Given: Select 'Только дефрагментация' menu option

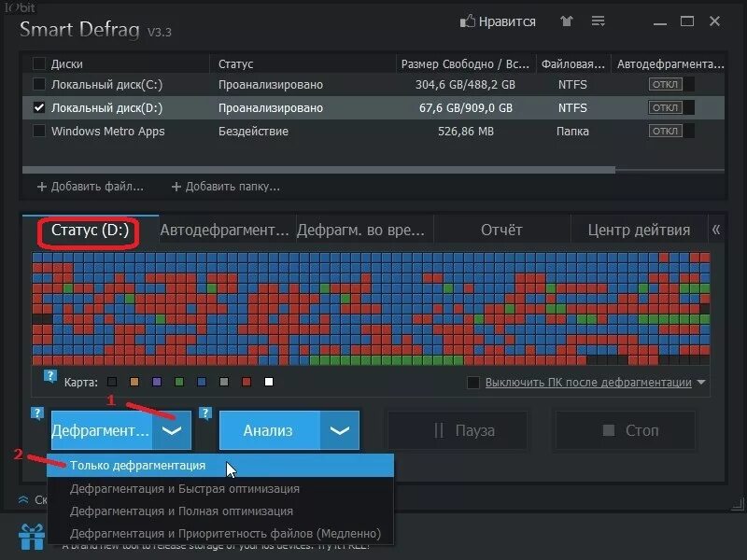Looking at the screenshot, I should click(220, 465).
